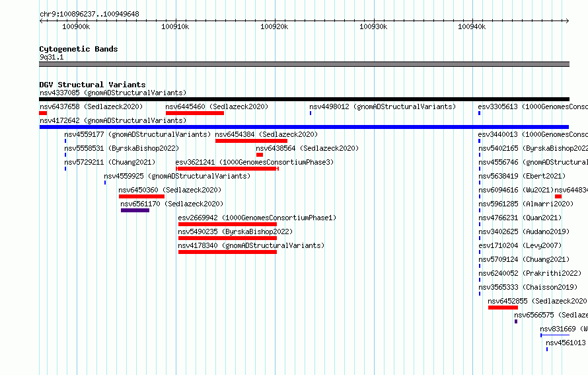Click the Cytogenetic Bands track title
588x375 pixels.
click(79, 49)
